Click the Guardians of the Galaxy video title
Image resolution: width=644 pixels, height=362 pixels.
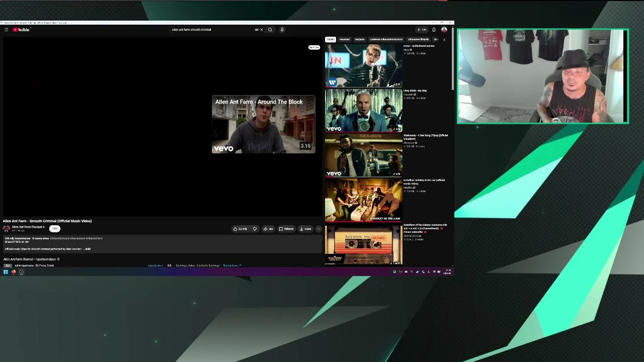click(425, 228)
